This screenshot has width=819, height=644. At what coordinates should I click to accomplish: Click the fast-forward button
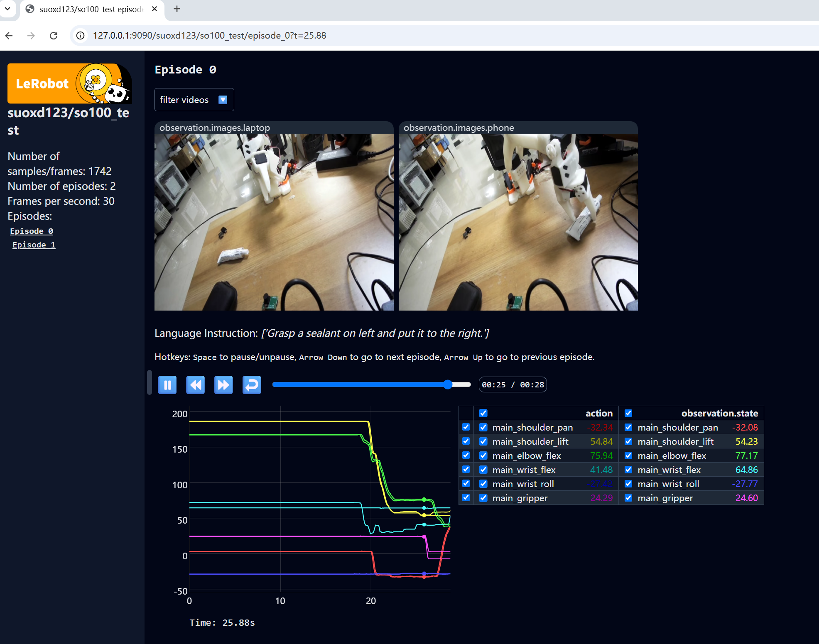coord(223,385)
